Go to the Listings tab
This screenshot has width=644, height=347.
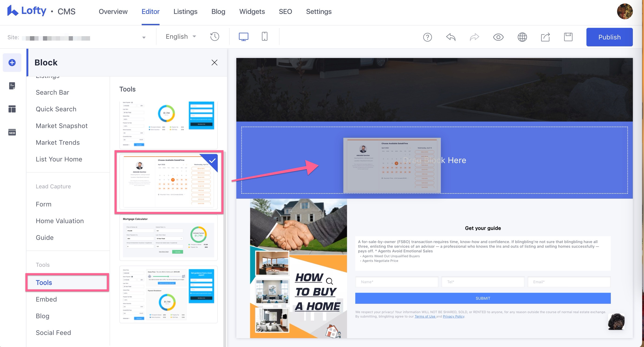[x=185, y=12]
